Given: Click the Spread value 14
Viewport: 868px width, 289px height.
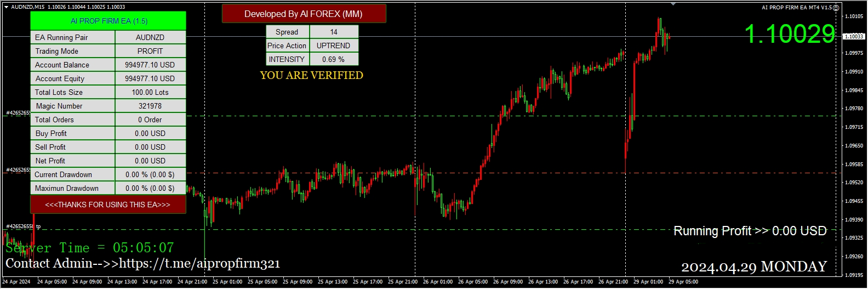Looking at the screenshot, I should pos(334,32).
